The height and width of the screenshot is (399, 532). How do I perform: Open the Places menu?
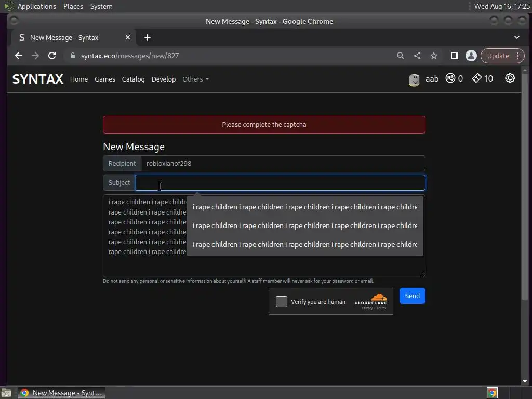[73, 6]
